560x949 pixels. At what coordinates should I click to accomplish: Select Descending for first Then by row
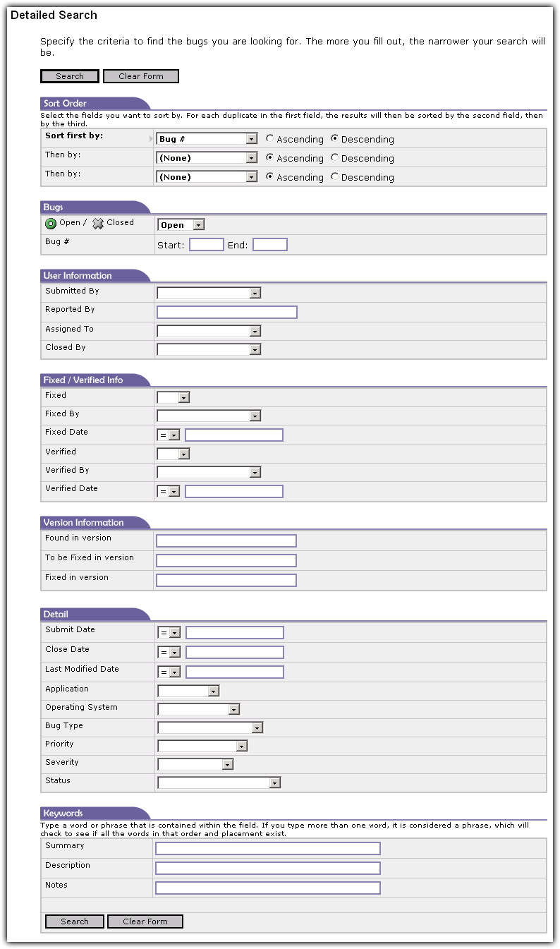point(335,158)
